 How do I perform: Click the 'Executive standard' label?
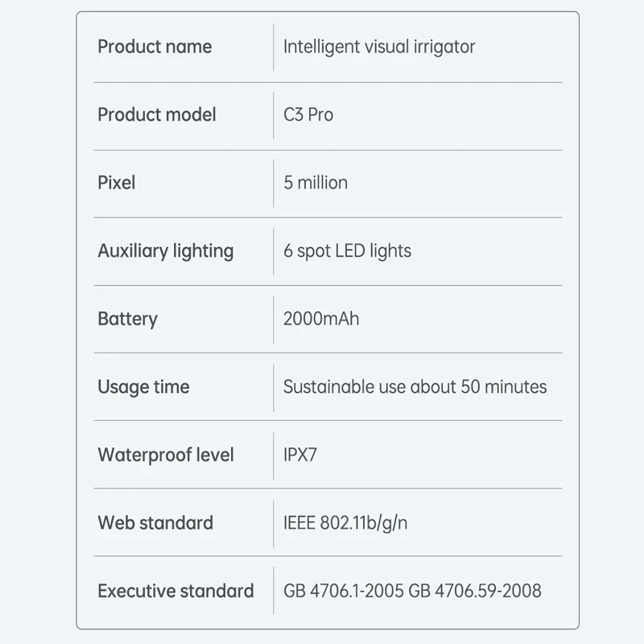click(x=175, y=591)
